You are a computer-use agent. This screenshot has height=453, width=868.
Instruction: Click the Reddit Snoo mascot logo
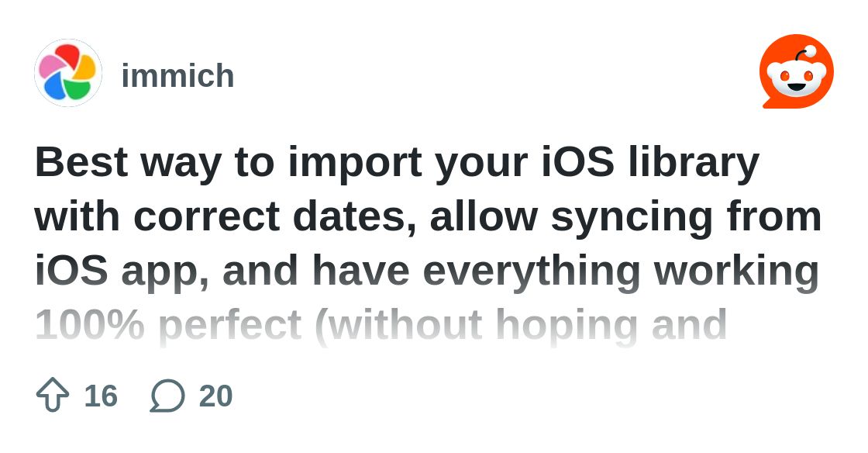[796, 72]
